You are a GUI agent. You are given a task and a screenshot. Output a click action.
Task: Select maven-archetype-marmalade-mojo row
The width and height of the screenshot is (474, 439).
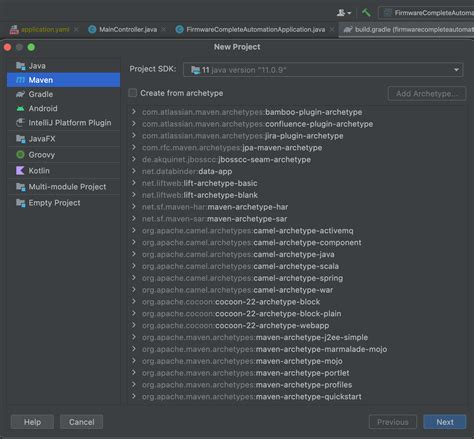point(297,349)
